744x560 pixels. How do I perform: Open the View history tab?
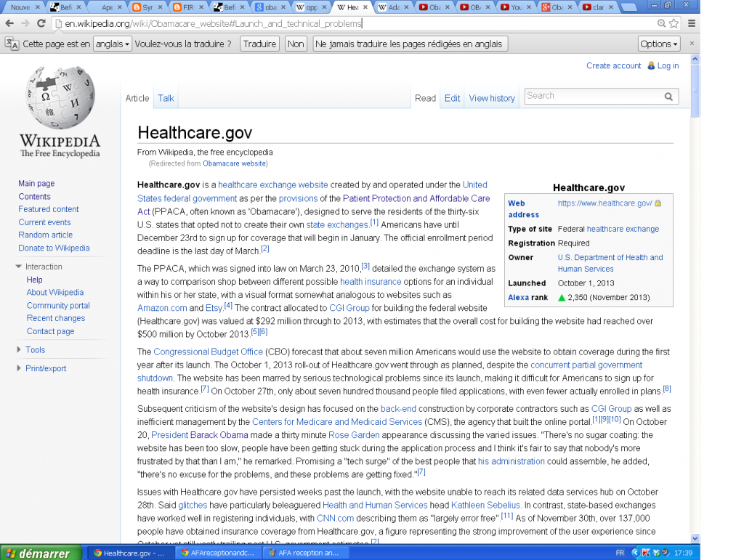pyautogui.click(x=492, y=98)
